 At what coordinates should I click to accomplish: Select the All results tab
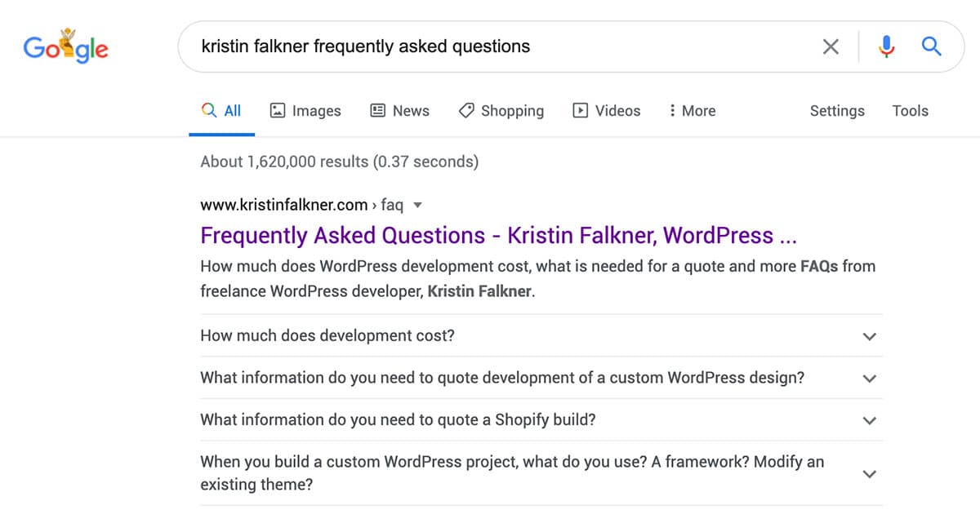tap(221, 111)
